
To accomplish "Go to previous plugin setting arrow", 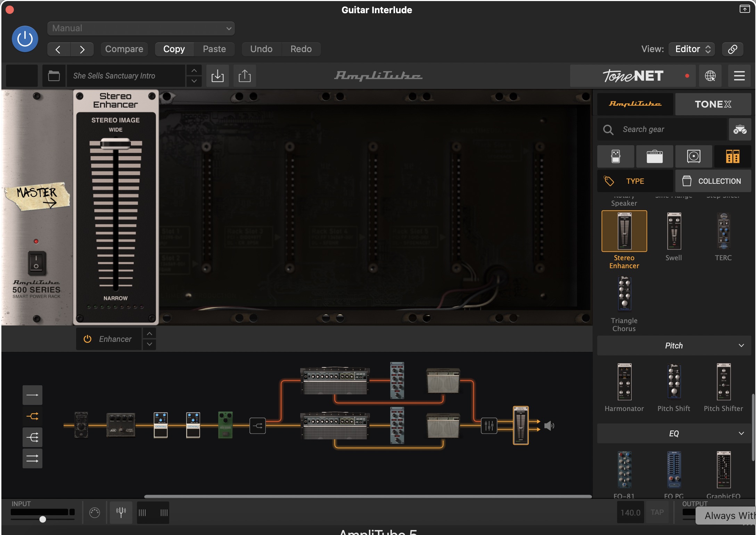I will pos(59,49).
